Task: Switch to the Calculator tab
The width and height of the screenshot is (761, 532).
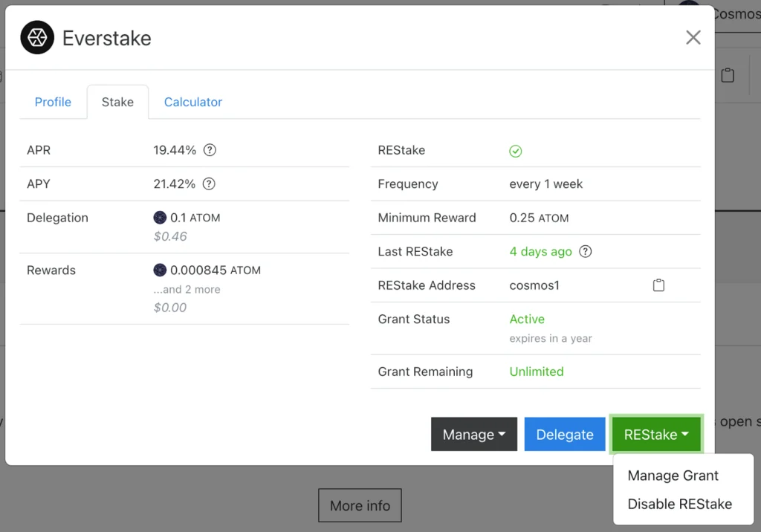Action: [193, 102]
